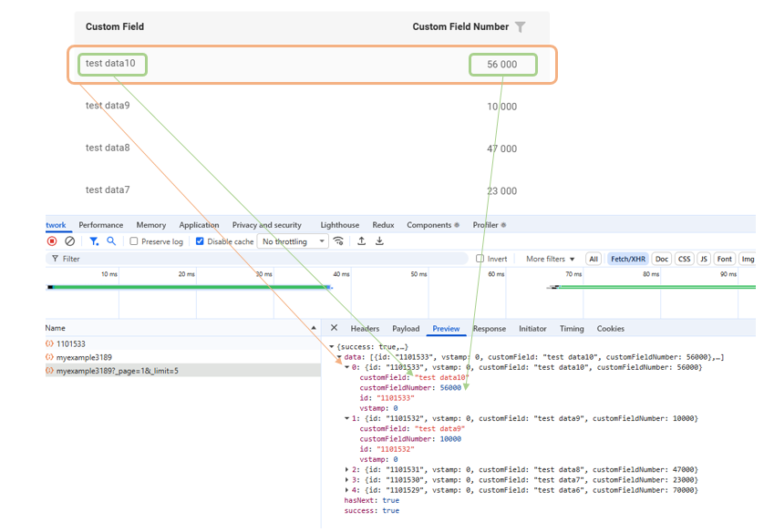Clear the network log
This screenshot has height=532, width=764.
69,241
